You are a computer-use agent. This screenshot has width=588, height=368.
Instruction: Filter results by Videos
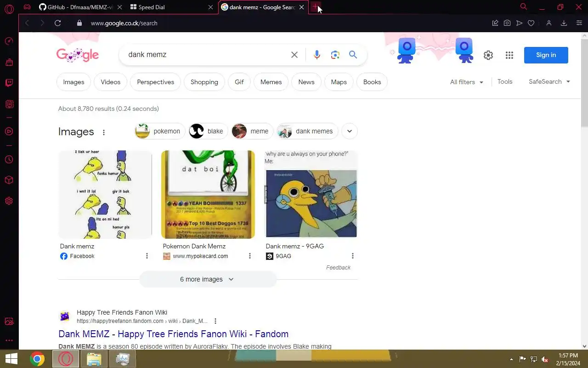pyautogui.click(x=111, y=82)
